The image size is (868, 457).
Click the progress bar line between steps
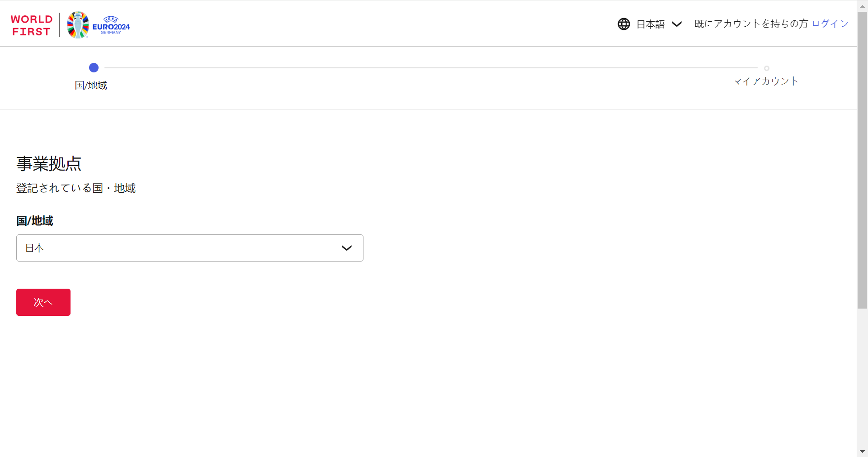pos(430,68)
